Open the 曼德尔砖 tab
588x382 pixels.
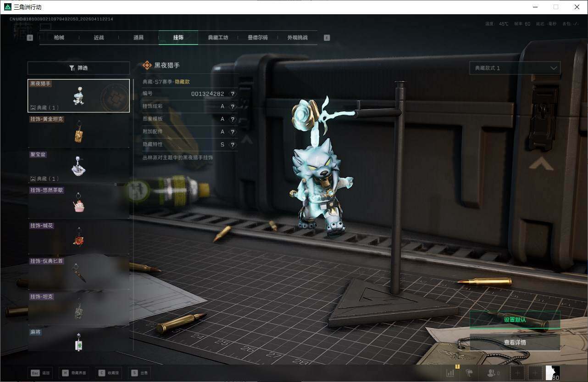[257, 38]
